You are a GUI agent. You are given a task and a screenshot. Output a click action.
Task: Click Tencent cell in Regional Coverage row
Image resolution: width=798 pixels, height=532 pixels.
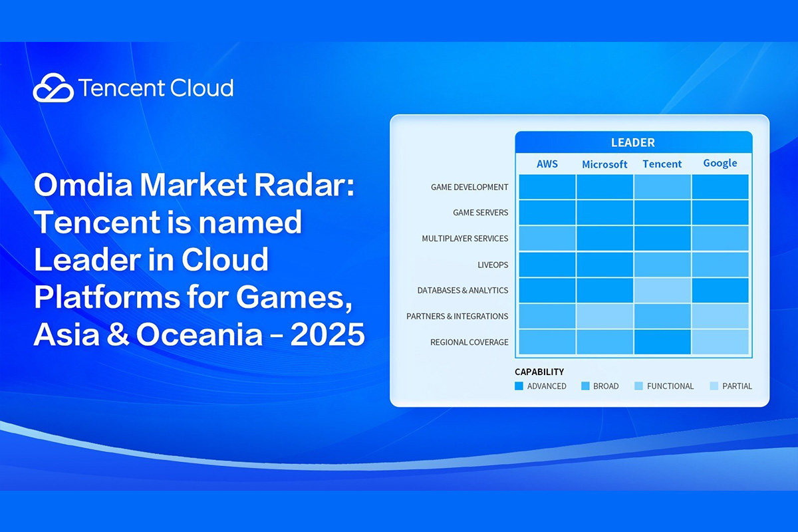coord(662,342)
